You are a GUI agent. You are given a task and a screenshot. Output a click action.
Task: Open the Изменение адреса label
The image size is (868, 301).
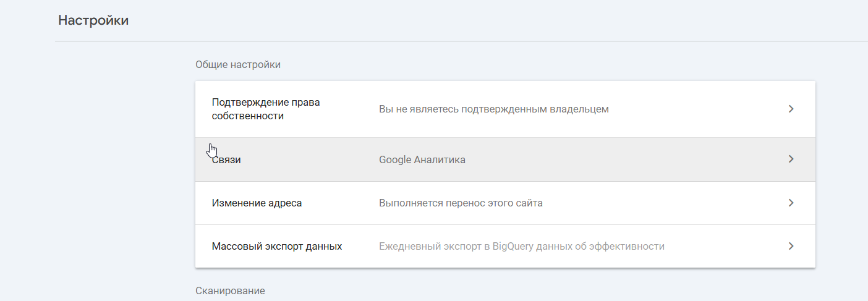(257, 203)
